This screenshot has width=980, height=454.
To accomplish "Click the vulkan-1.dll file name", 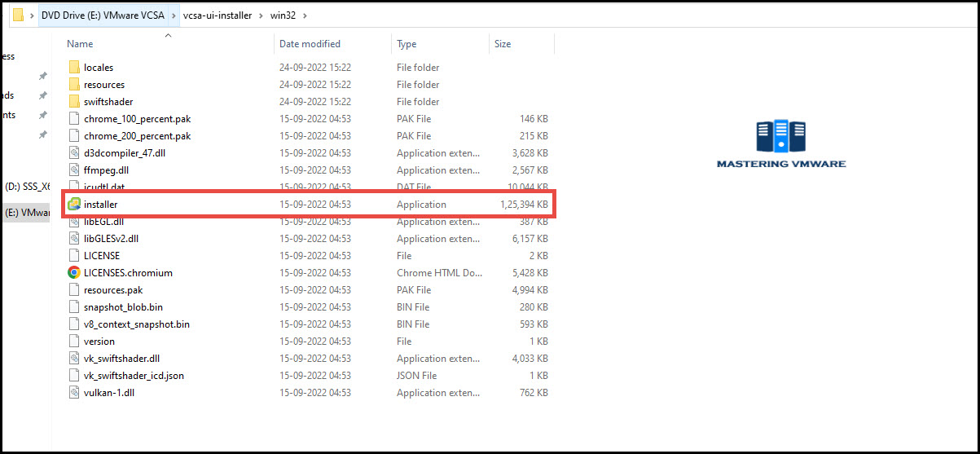I will (109, 393).
